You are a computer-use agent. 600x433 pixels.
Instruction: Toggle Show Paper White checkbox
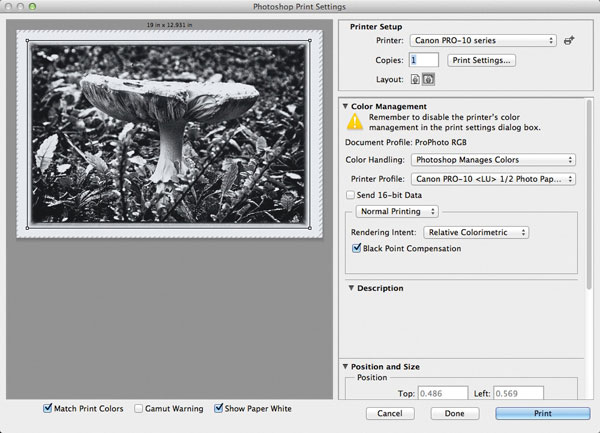click(218, 408)
